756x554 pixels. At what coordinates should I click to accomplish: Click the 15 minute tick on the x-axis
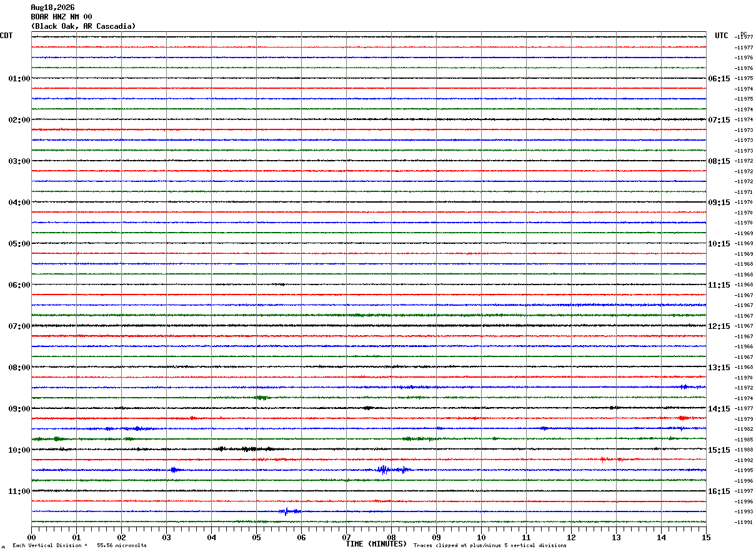[706, 537]
